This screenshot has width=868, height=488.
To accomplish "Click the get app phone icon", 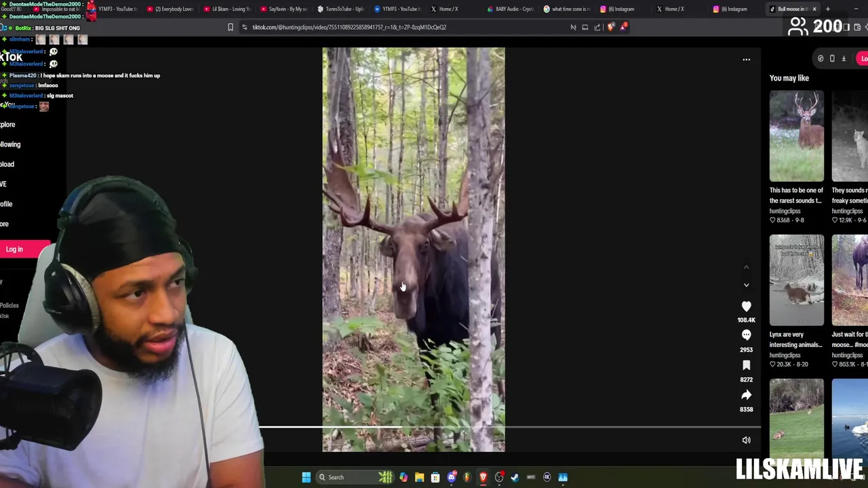I will [832, 59].
